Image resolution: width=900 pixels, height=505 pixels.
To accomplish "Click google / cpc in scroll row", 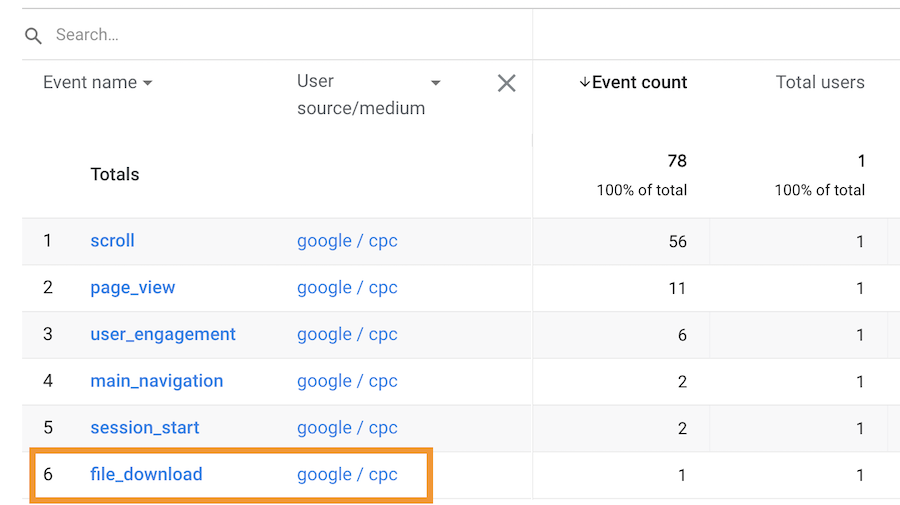I will (x=347, y=241).
